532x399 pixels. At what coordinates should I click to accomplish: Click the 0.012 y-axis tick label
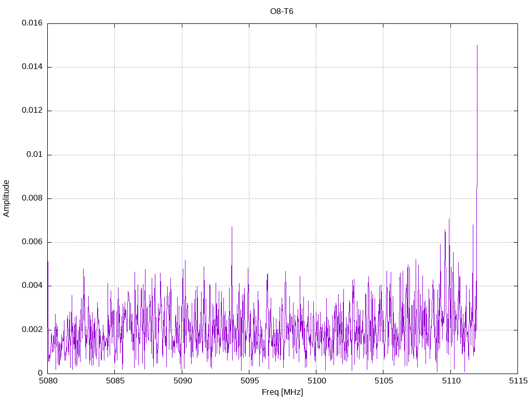[32, 111]
